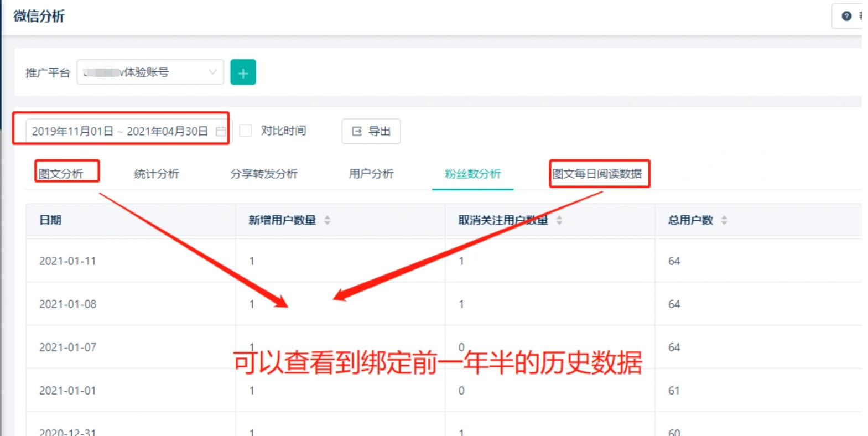The image size is (868, 436).
Task: Switch to the 分享转发分析 tab
Action: pyautogui.click(x=264, y=174)
